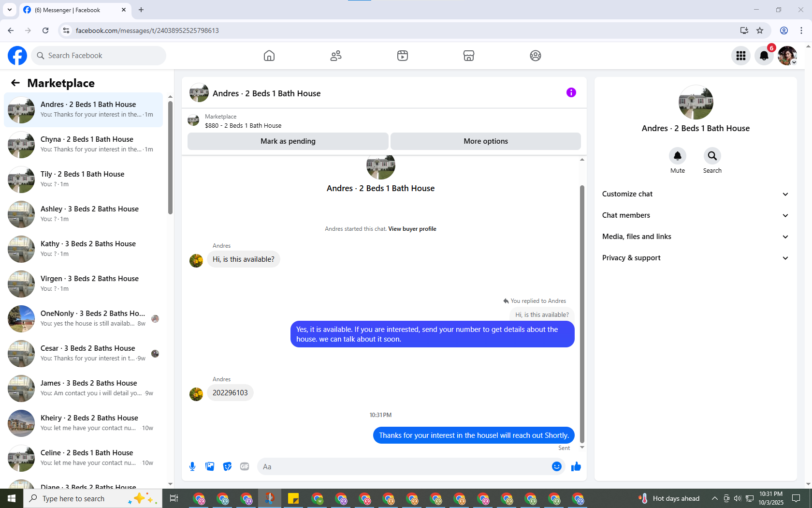Open Hot days ahead weather widget
Viewport: 812px width, 508px height.
(x=669, y=498)
